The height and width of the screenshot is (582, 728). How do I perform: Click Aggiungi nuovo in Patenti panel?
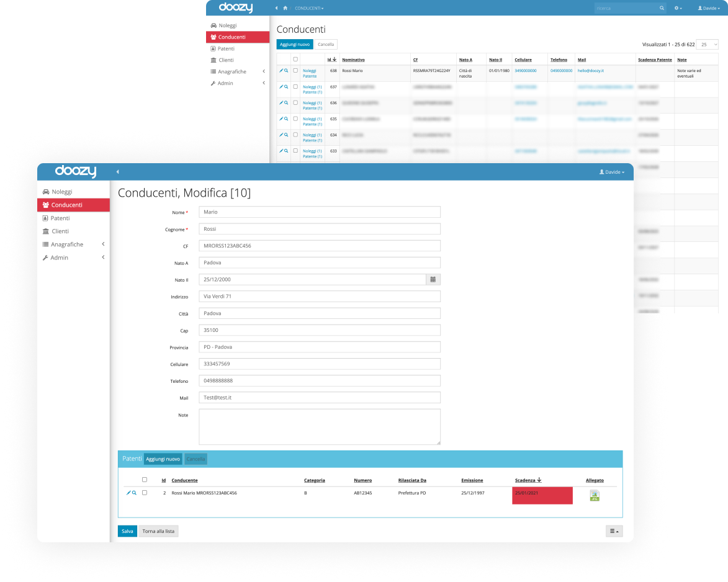pyautogui.click(x=163, y=459)
